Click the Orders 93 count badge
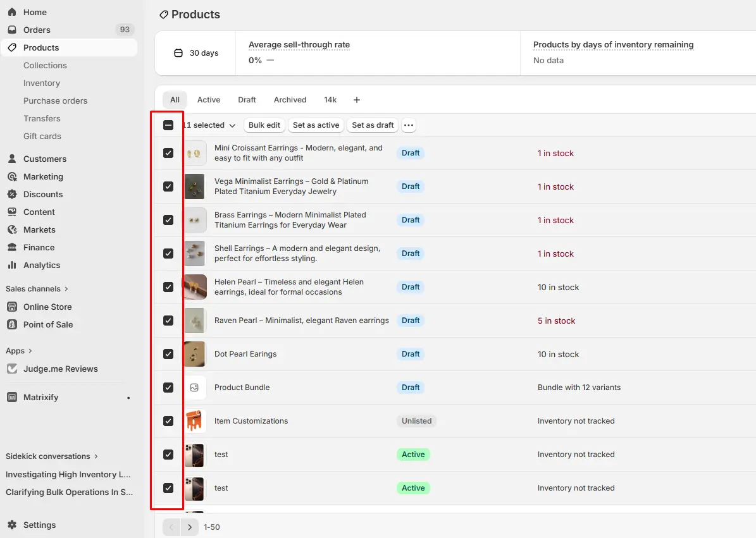Screen dimensions: 756x538 coord(125,30)
